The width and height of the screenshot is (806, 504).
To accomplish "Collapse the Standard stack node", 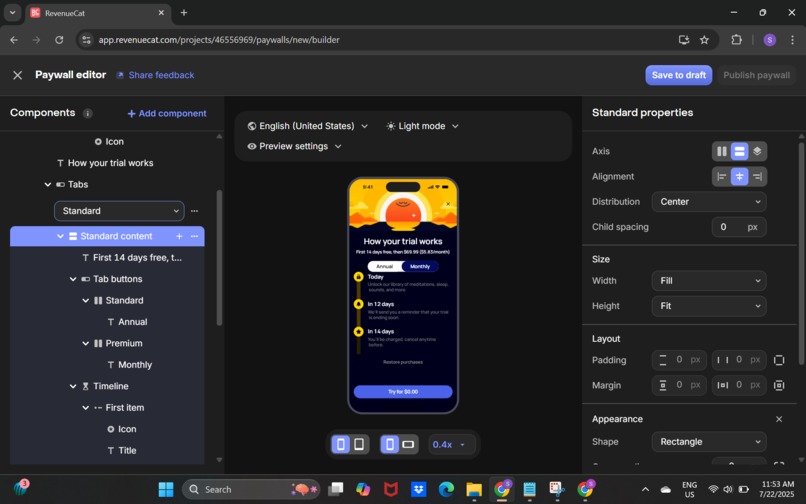I will coord(85,300).
